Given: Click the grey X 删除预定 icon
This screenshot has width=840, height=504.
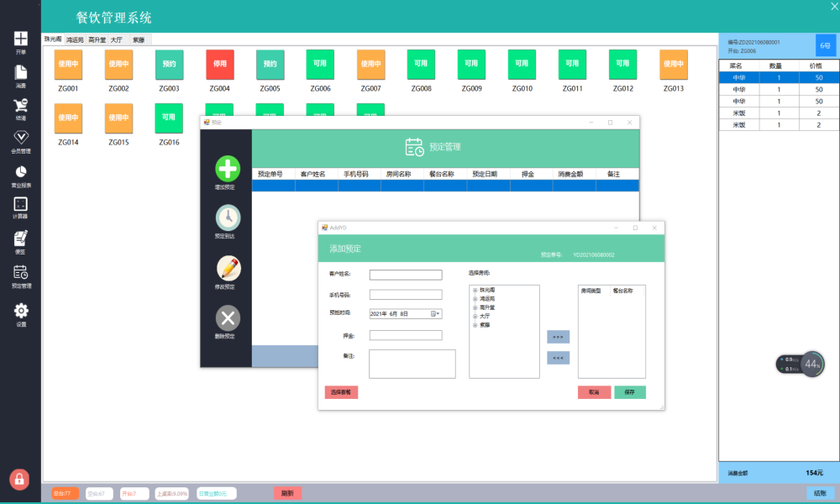Looking at the screenshot, I should click(x=228, y=318).
